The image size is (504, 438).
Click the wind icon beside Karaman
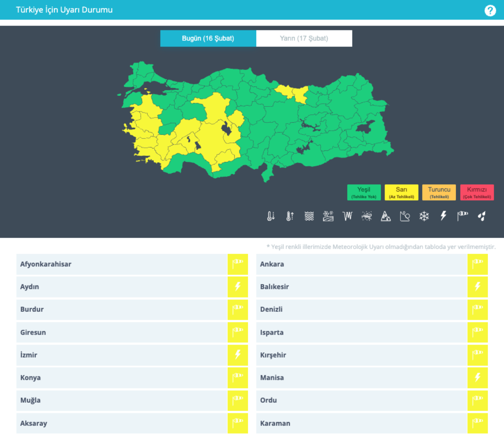(477, 423)
